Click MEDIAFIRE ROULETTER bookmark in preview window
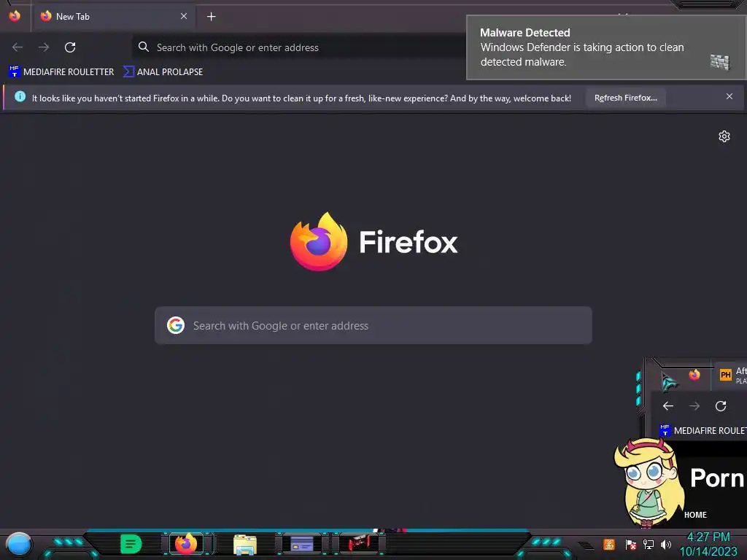 [703, 430]
